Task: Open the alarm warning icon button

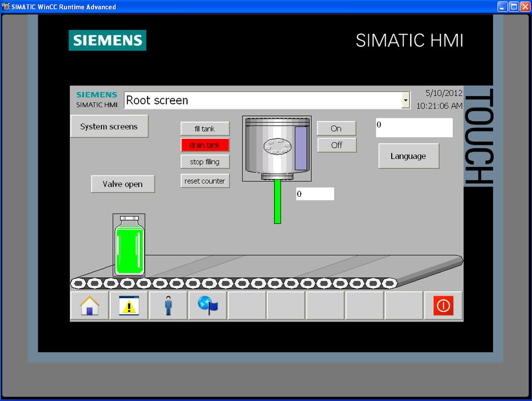Action: (129, 305)
